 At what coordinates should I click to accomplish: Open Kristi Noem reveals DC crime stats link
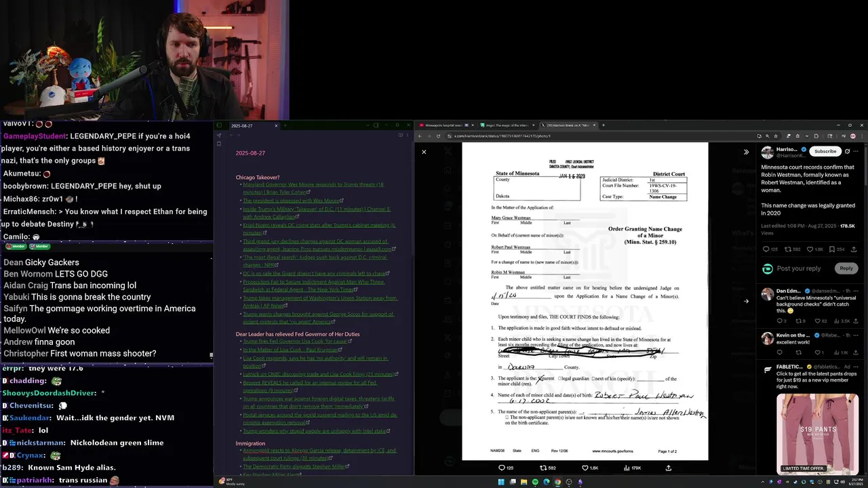pyautogui.click(x=319, y=228)
